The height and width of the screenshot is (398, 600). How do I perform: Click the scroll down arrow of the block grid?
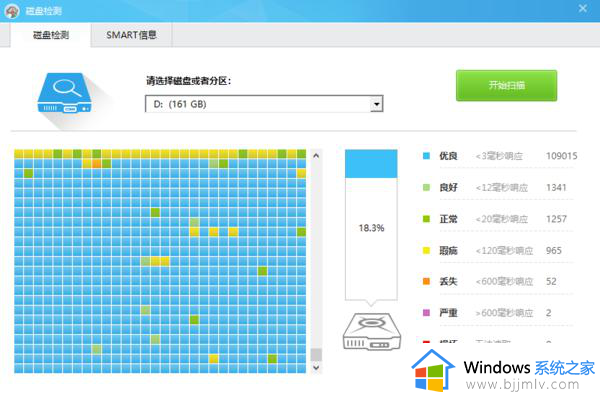[x=316, y=367]
